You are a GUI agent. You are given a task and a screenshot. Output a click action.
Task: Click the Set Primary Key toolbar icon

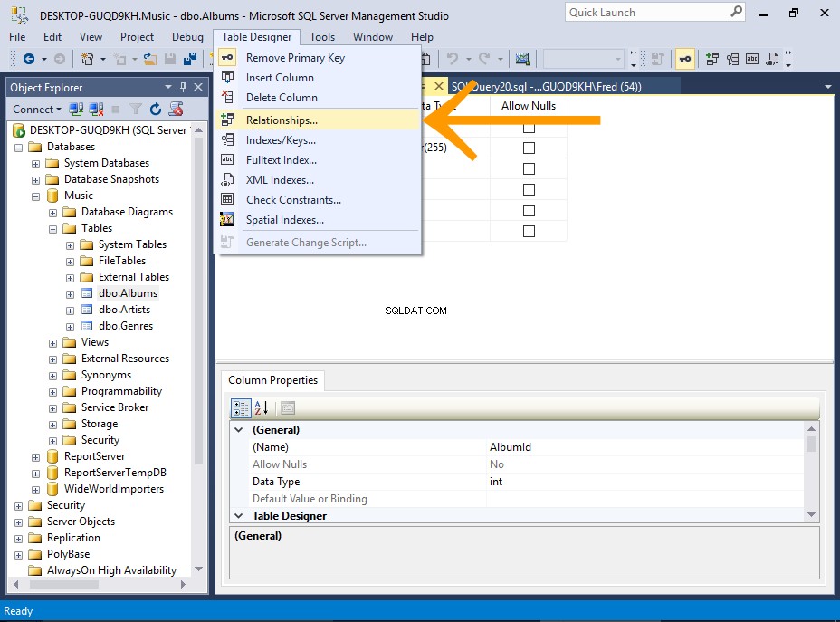[x=685, y=59]
